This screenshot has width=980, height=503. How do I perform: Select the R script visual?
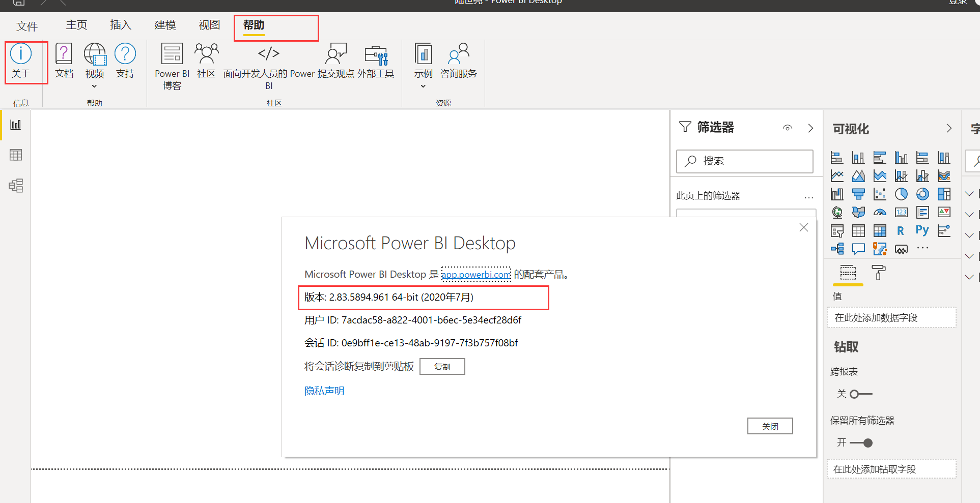tap(901, 231)
